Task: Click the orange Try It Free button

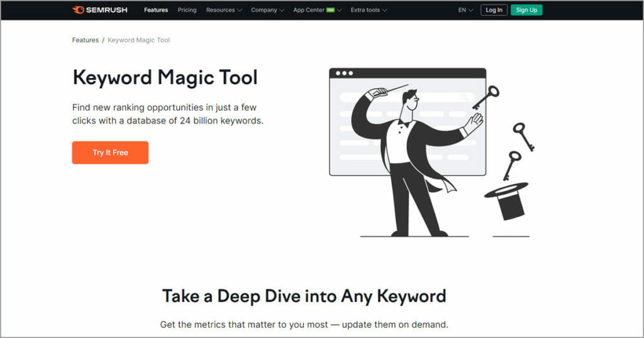Action: point(110,153)
